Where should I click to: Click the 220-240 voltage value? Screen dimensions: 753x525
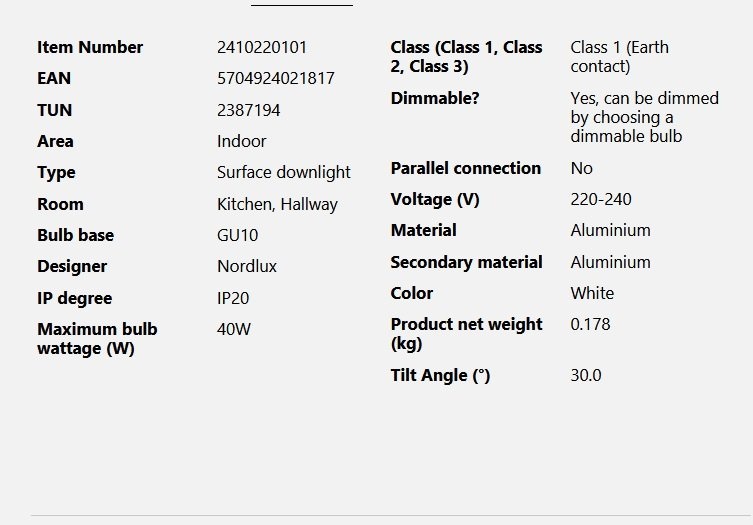(601, 199)
